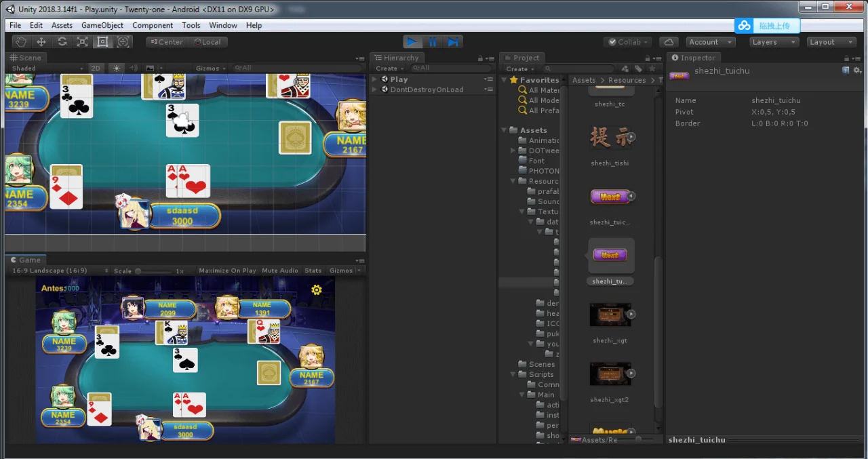Viewport: 868px width, 459px height.
Task: Select All Prefabs favorite search
Action: tap(538, 111)
